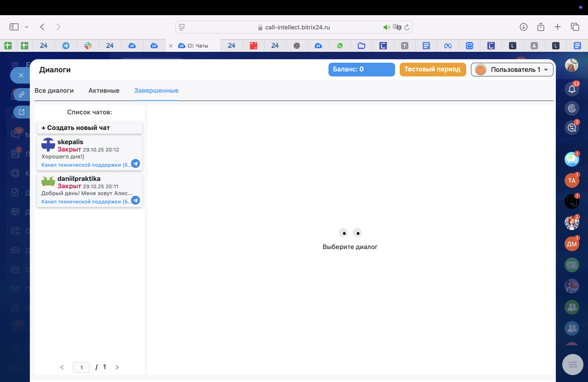
Task: Click the copy link icon button
Action: 22,95
